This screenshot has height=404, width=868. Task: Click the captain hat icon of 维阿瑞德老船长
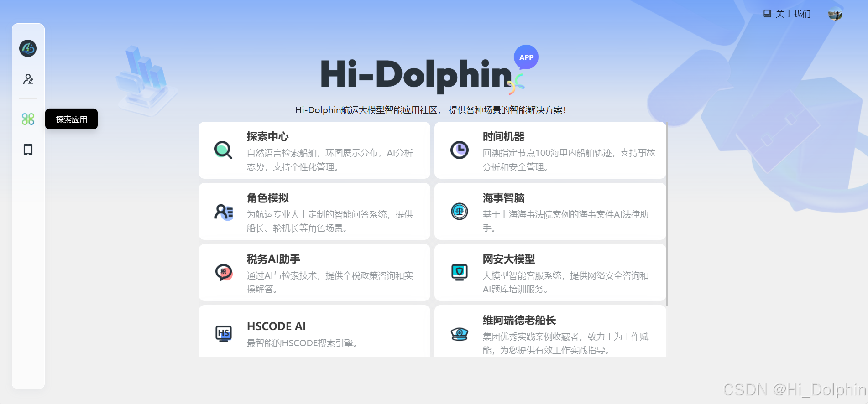[x=460, y=334]
